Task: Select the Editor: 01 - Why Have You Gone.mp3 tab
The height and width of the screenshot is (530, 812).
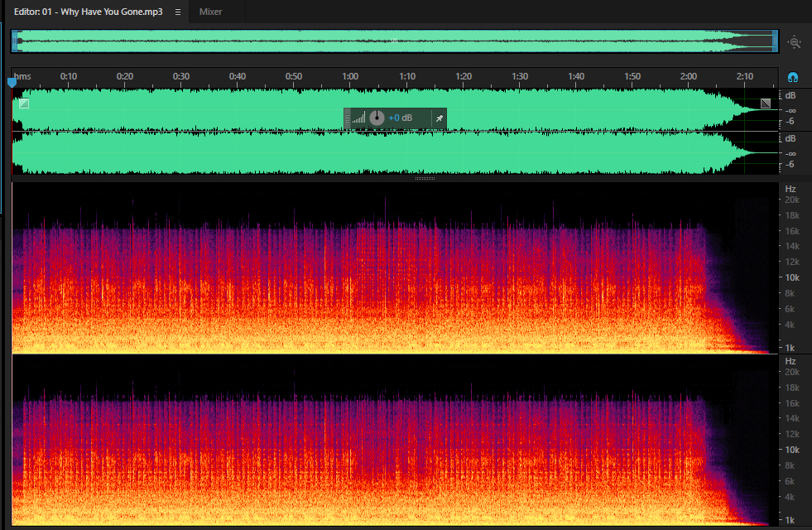Action: click(x=88, y=12)
